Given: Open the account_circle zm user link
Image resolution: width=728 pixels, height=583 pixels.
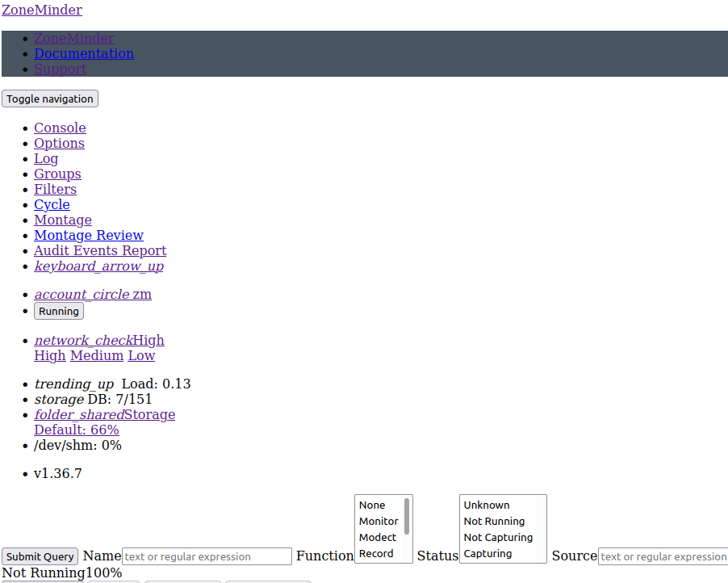Looking at the screenshot, I should tap(93, 294).
